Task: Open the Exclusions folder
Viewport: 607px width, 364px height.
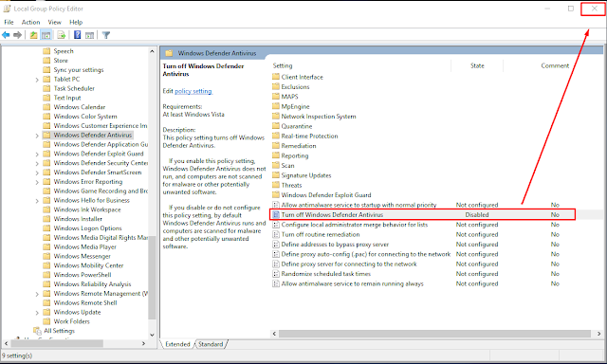Action: 295,86
